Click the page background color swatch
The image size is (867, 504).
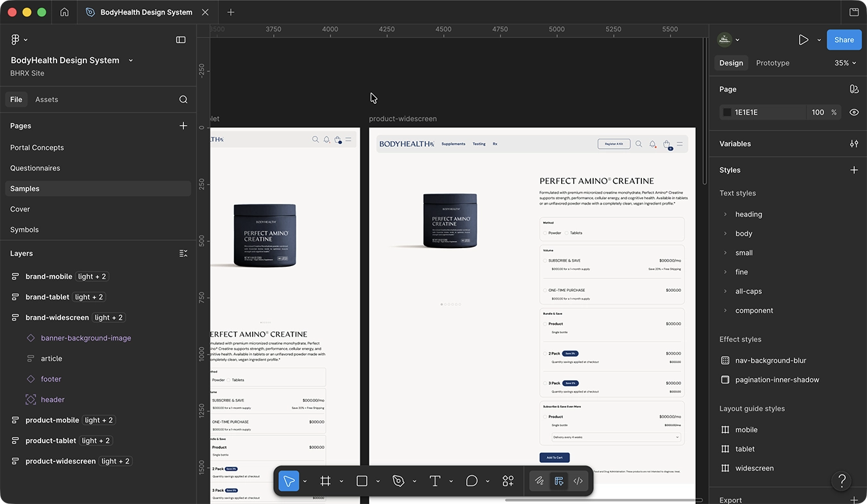click(x=727, y=112)
